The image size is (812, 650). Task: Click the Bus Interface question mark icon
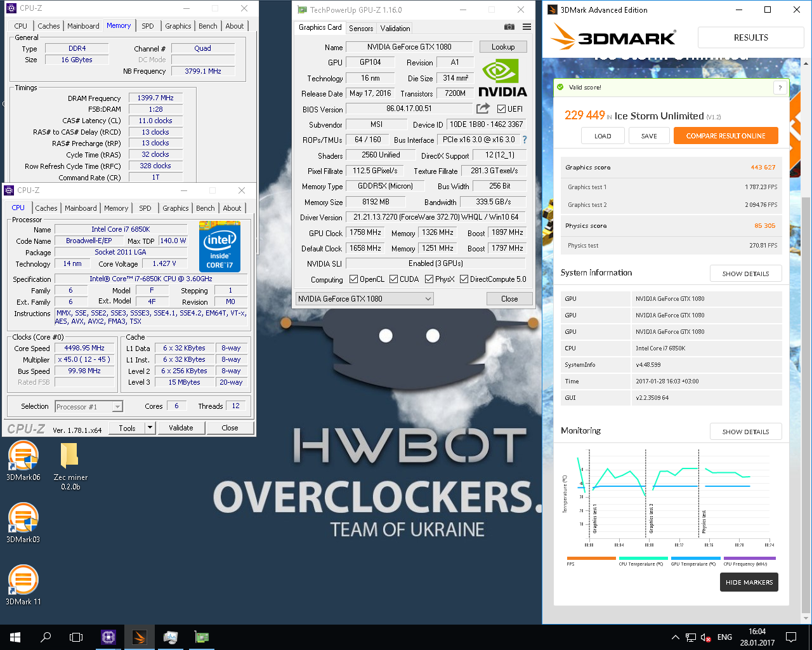click(525, 140)
